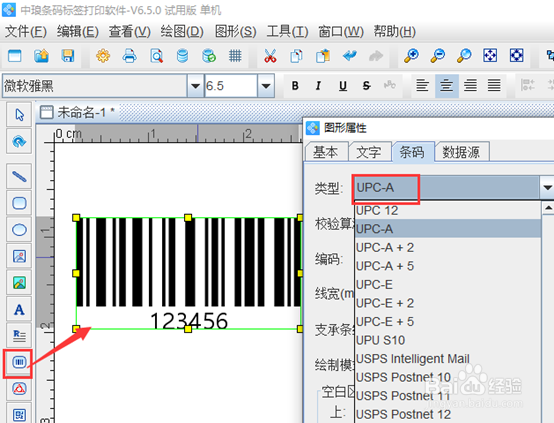Open the 帮助(H) menu
The width and height of the screenshot is (554, 423).
[395, 32]
